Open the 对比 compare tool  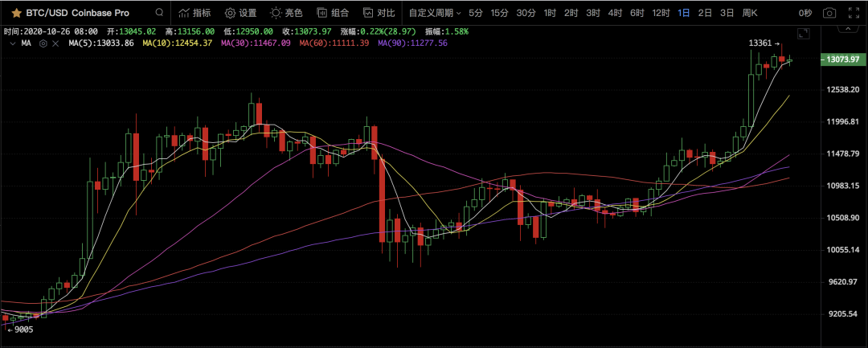coord(379,12)
